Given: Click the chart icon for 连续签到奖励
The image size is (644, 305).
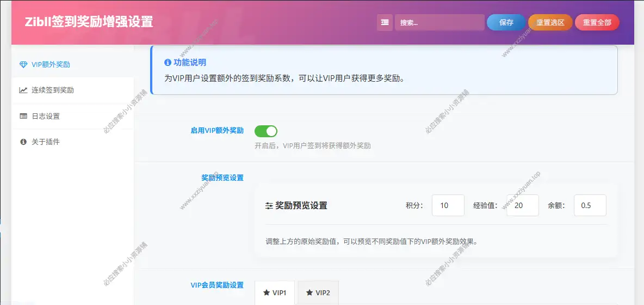Looking at the screenshot, I should [23, 90].
